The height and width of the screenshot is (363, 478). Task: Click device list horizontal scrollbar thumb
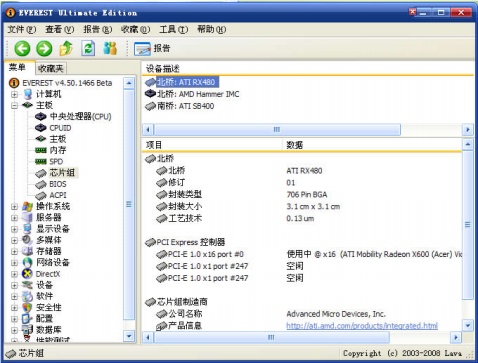click(x=277, y=129)
